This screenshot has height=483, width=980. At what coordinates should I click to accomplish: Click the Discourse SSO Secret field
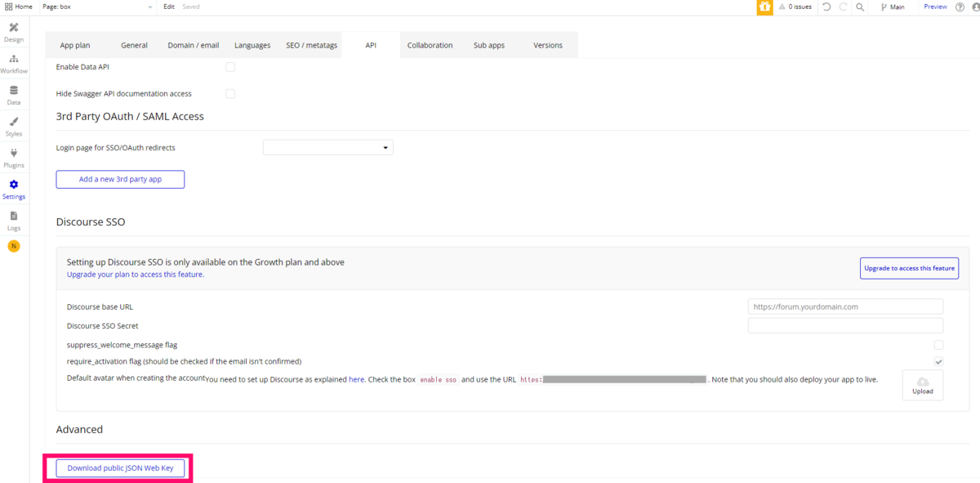[x=845, y=325]
